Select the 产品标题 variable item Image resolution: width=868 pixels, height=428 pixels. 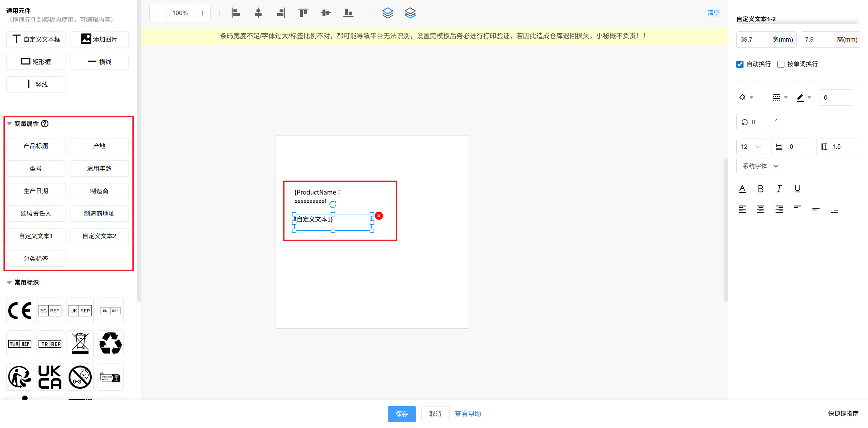tap(36, 146)
